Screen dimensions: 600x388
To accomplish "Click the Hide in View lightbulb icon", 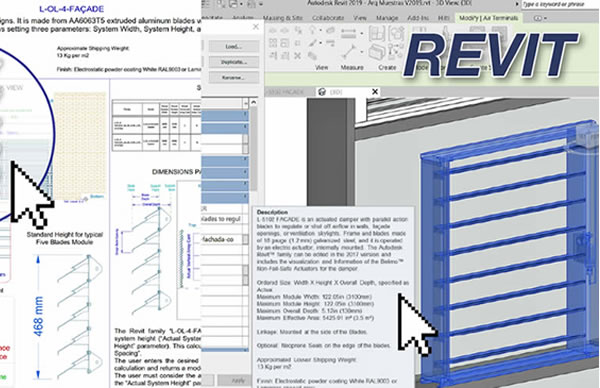I will (313, 30).
